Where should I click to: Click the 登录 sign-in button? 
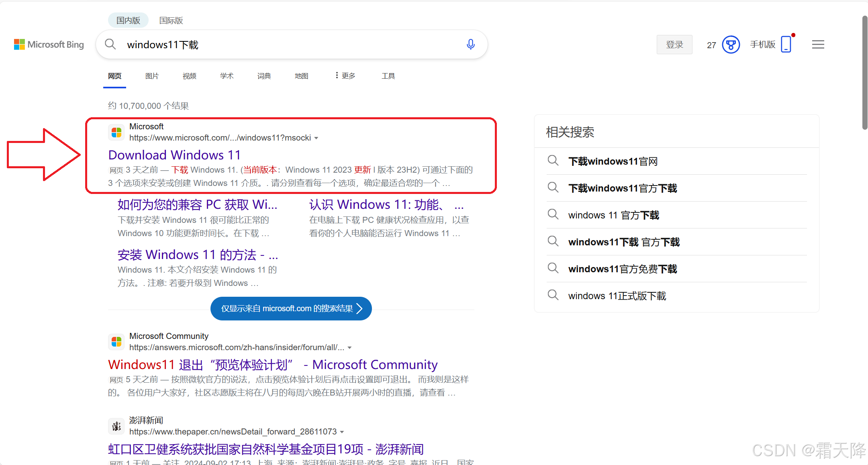point(674,45)
